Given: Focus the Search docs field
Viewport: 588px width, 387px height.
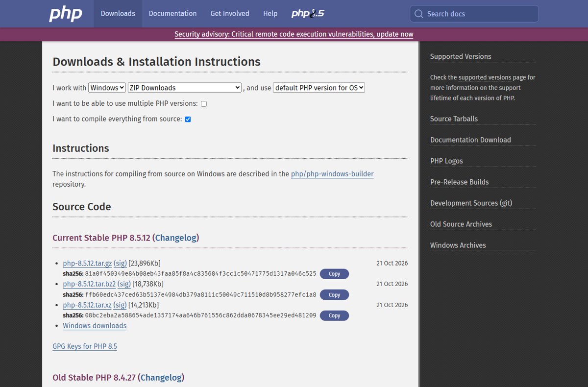Looking at the screenshot, I should pos(474,14).
